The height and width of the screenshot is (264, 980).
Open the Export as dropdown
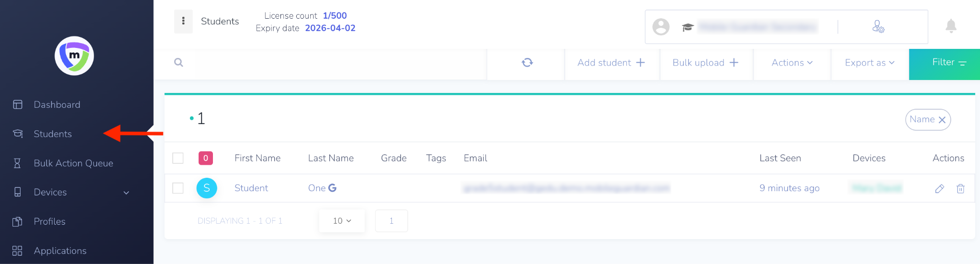pyautogui.click(x=869, y=63)
